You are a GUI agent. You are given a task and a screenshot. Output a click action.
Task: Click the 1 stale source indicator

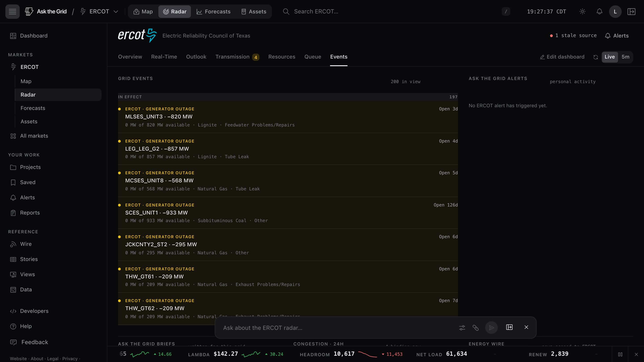pyautogui.click(x=573, y=36)
